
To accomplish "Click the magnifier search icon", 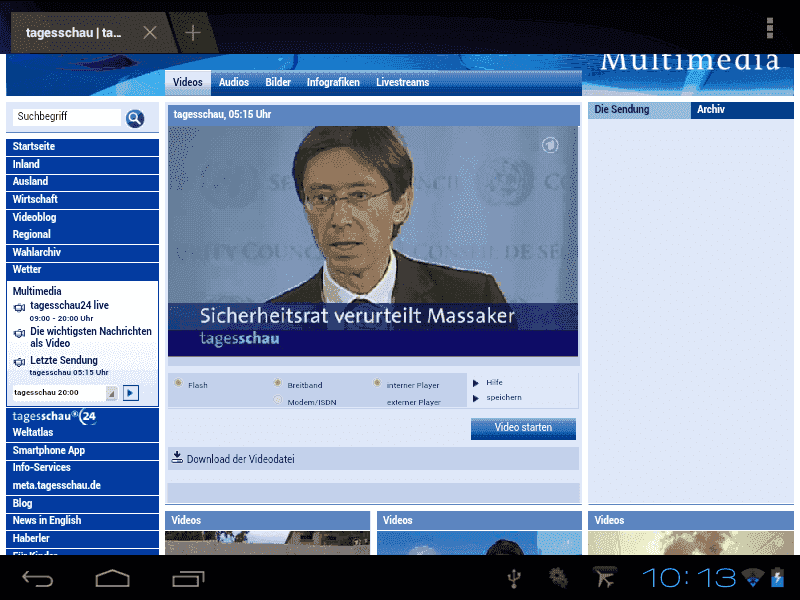I will click(x=135, y=118).
